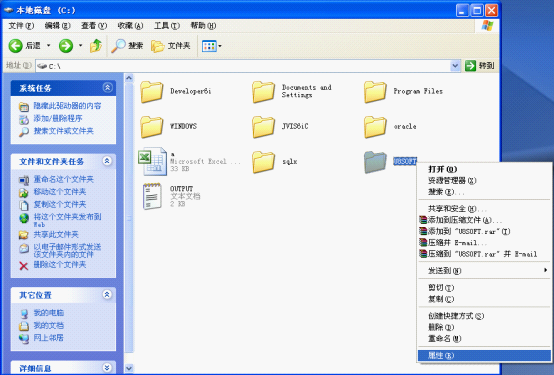Collapse the System Tasks (系统任务) panel

107,87
